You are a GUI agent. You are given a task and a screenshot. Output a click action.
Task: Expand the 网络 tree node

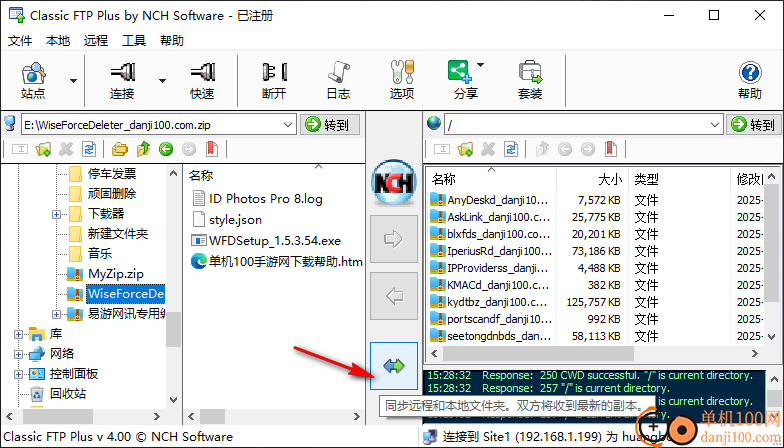coord(18,354)
